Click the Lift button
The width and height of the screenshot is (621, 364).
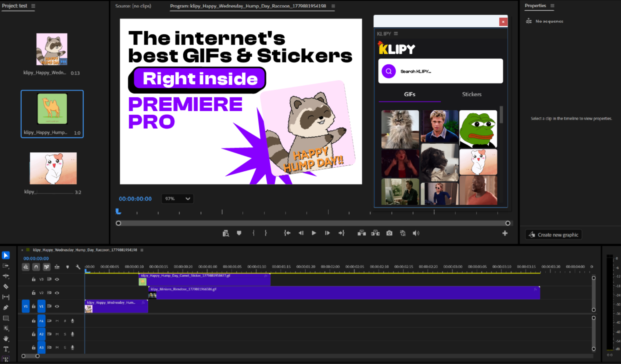click(x=362, y=233)
